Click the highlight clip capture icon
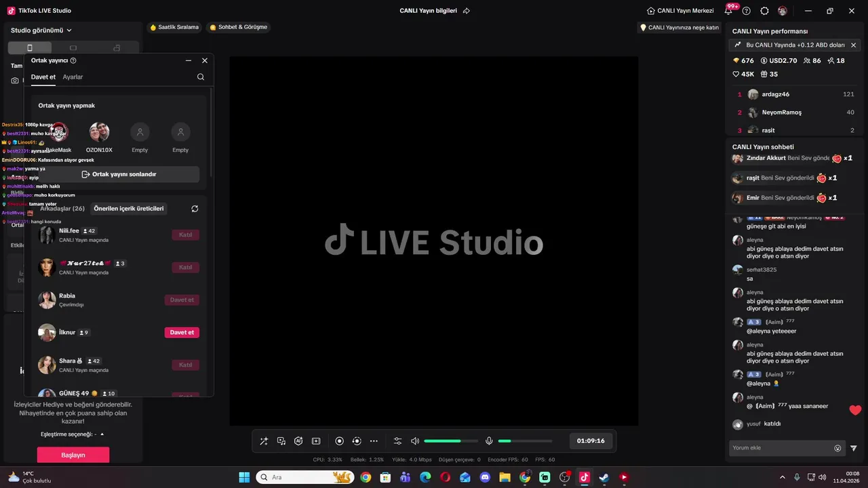Viewport: 868px width, 488px height. (x=316, y=441)
